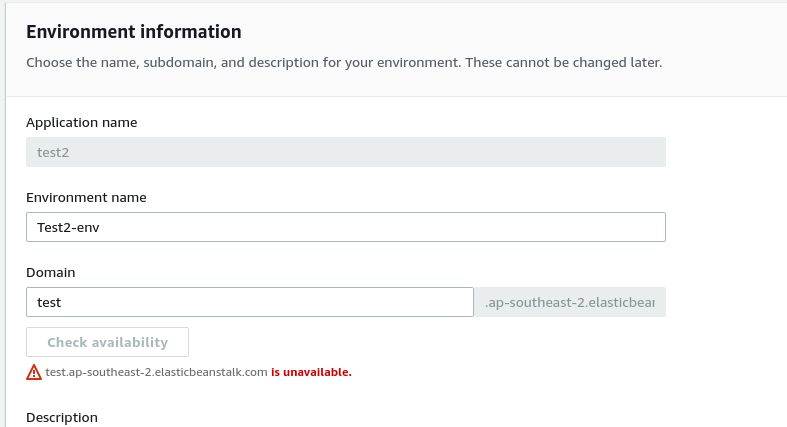The image size is (787, 427).
Task: Click the test2 text in Application name
Action: point(53,153)
